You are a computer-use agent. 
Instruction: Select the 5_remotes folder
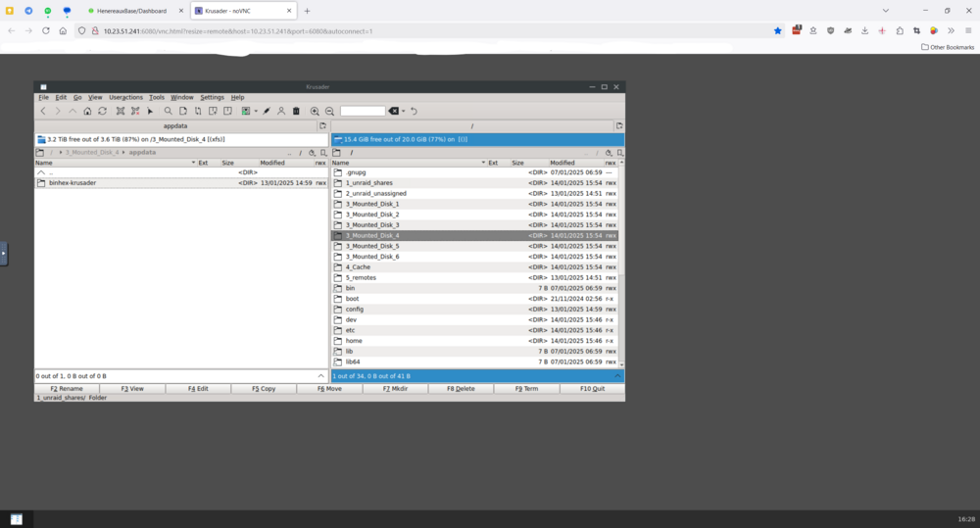(x=475, y=278)
